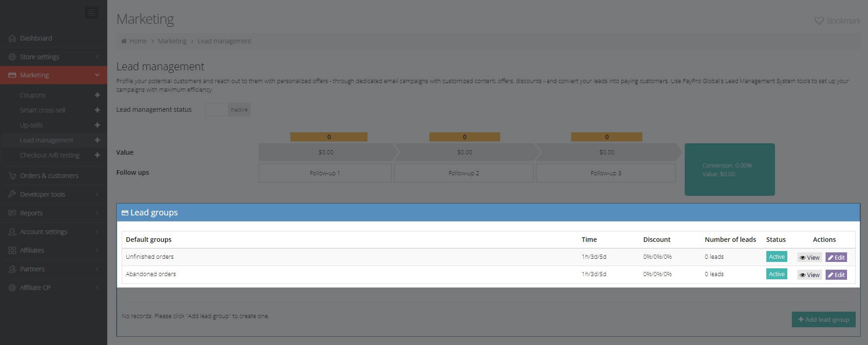Image resolution: width=868 pixels, height=345 pixels.
Task: Click the hamburger menu icon in sidebar
Action: click(91, 13)
